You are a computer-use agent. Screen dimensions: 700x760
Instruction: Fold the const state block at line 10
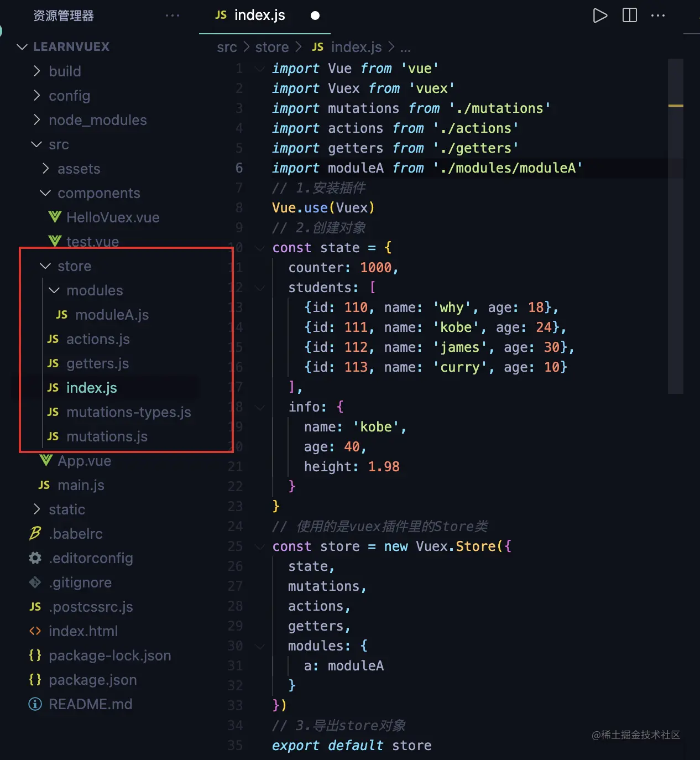(260, 248)
